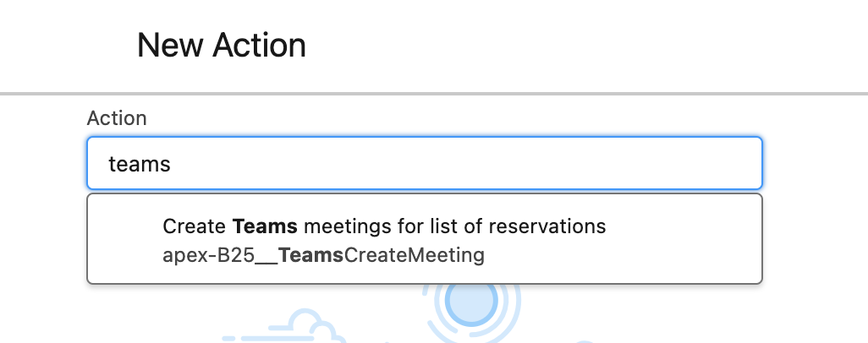868x343 pixels.
Task: Click the New Action heading
Action: tap(222, 45)
